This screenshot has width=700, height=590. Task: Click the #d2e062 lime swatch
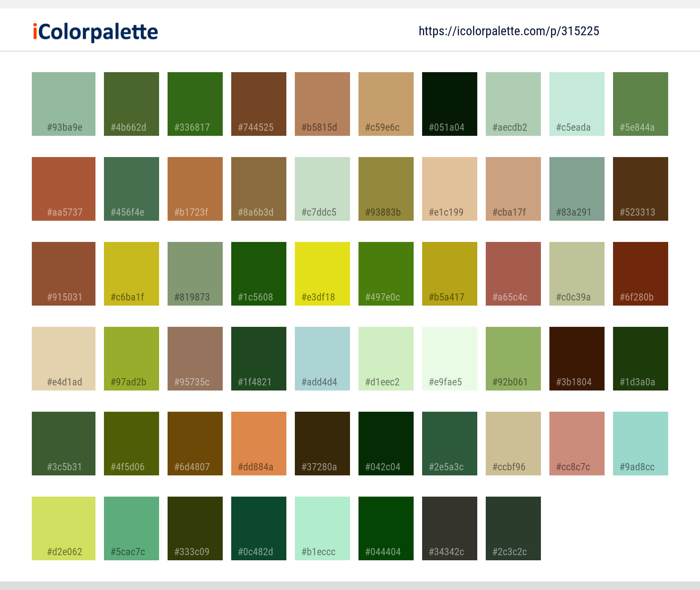coord(64,528)
